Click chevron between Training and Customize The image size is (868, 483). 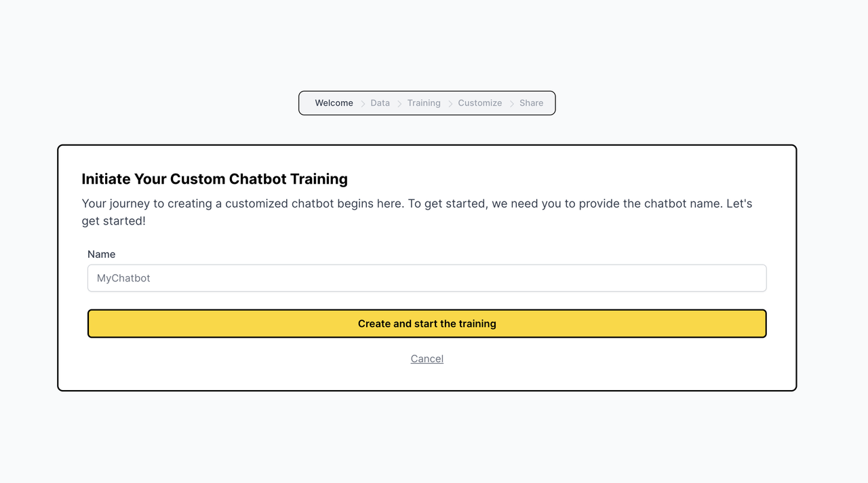(450, 104)
